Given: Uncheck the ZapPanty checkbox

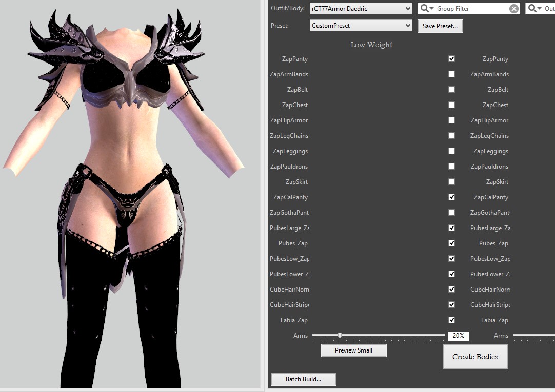Looking at the screenshot, I should (x=452, y=59).
